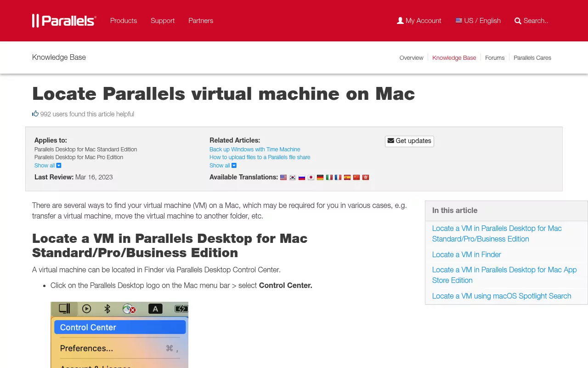
Task: Select the Knowledge Base tab
Action: (454, 57)
